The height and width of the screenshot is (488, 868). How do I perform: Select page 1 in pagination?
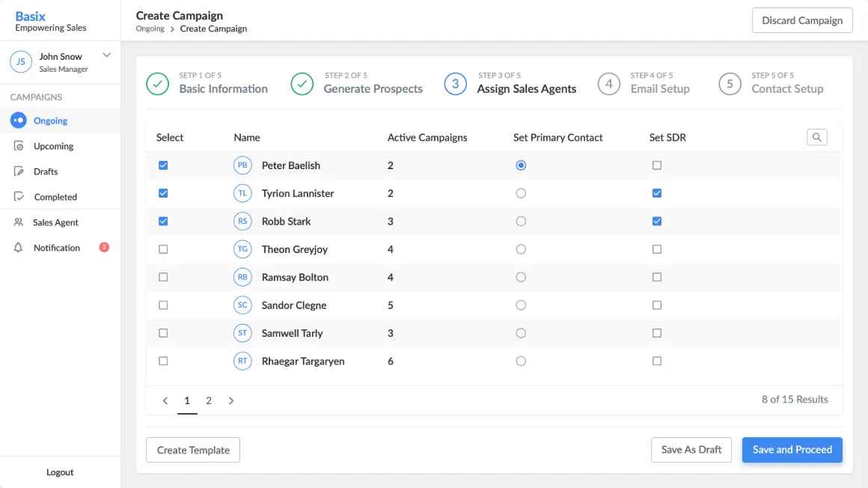pos(187,400)
